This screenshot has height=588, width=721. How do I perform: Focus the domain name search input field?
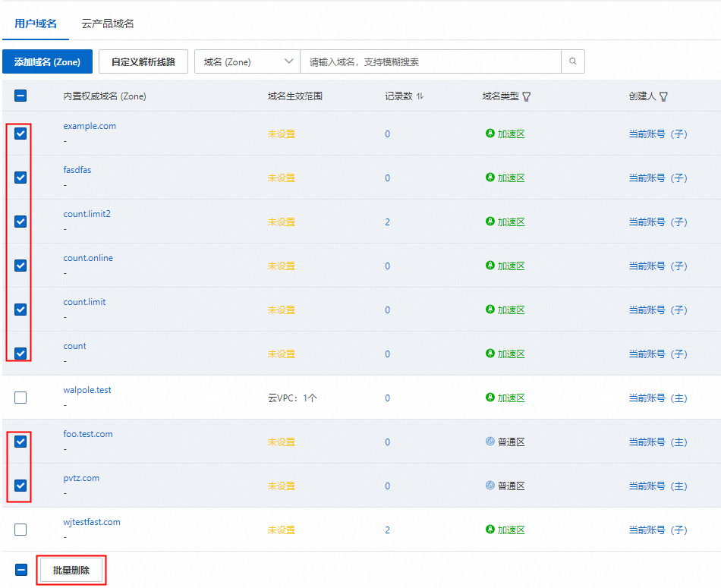(x=431, y=61)
